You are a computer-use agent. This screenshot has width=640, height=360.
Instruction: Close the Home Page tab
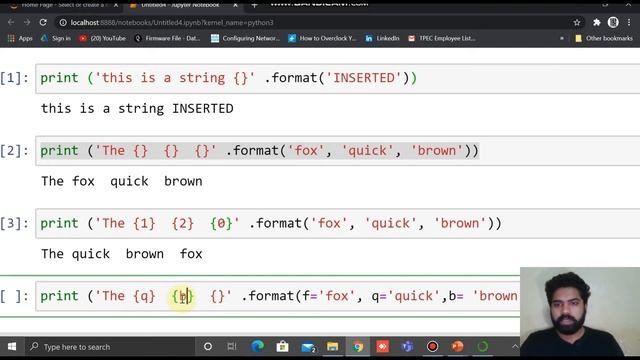[116, 5]
